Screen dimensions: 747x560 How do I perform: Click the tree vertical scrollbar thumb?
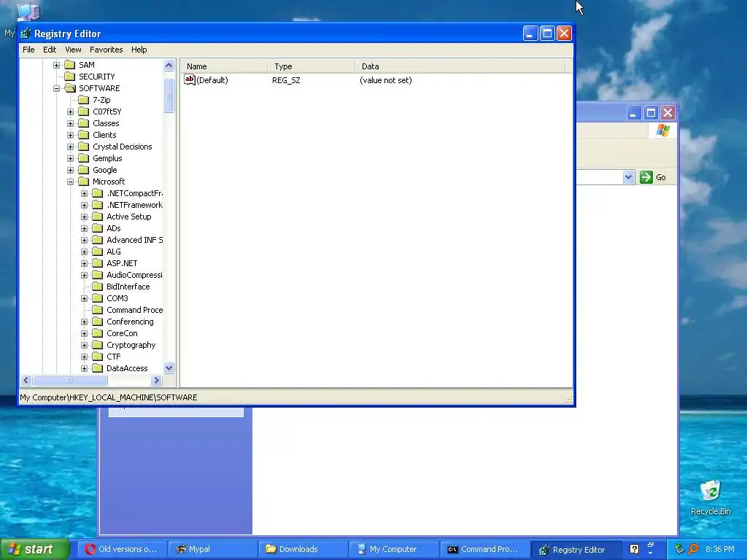[169, 96]
